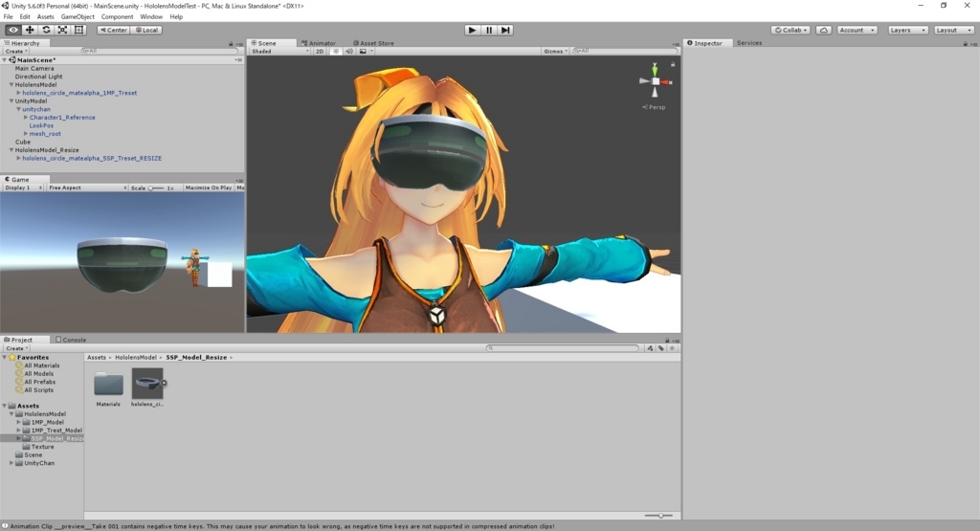
Task: Open the Collab dropdown
Action: (x=791, y=30)
